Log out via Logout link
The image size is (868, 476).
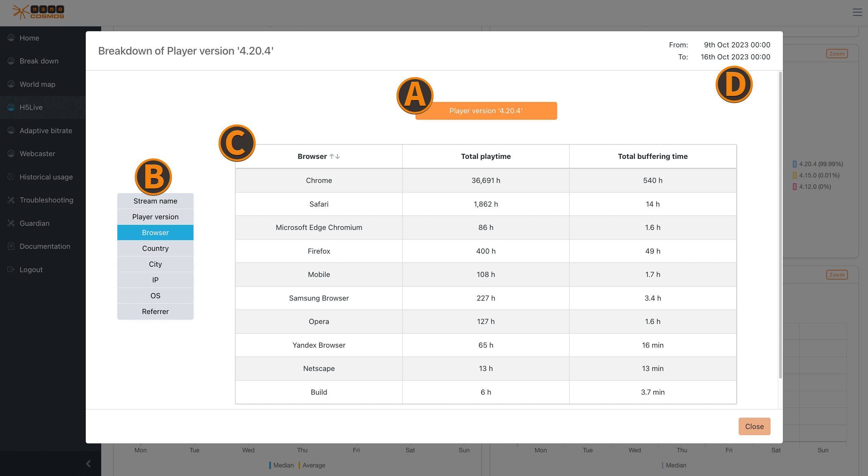coord(31,269)
